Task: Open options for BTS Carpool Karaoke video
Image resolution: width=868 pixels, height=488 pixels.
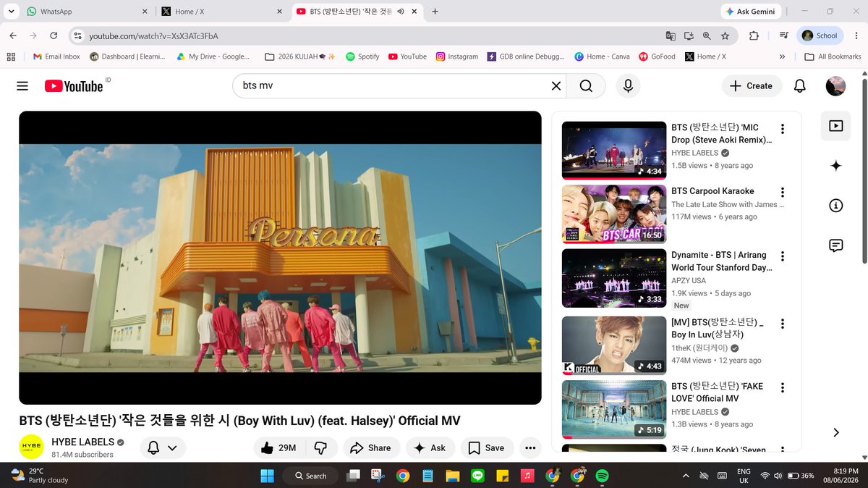Action: (x=782, y=193)
